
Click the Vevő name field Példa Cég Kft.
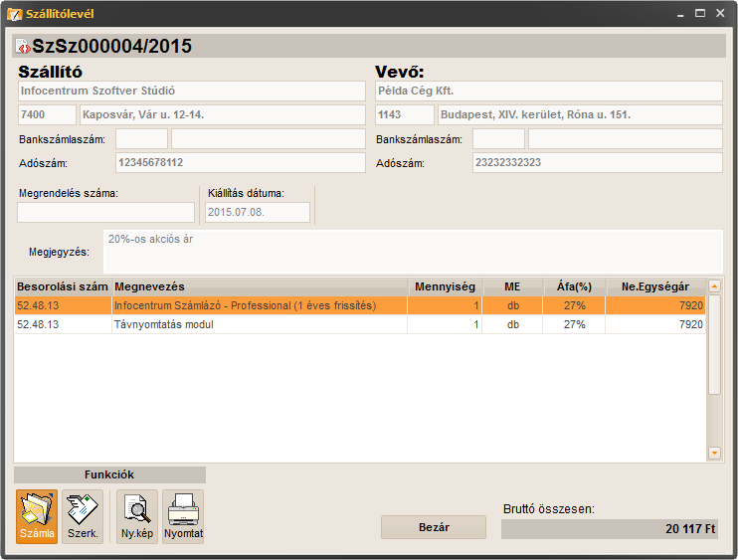click(x=548, y=91)
